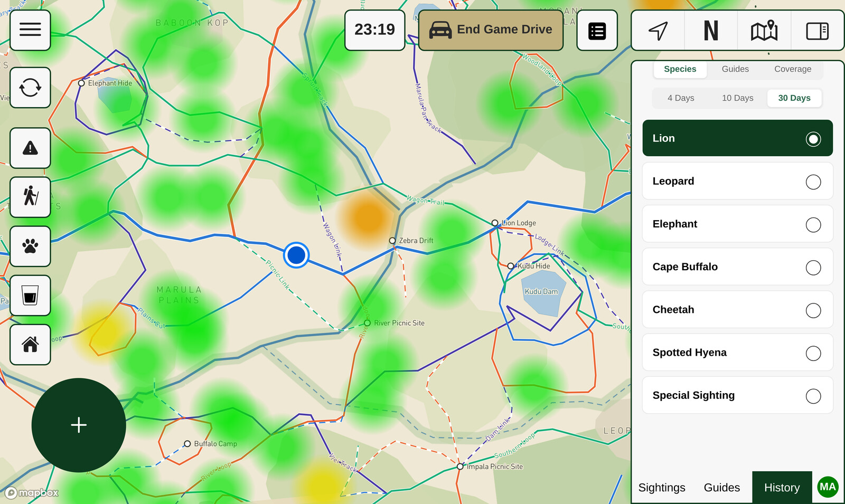Switch to the Species tab
This screenshot has width=845, height=504.
(x=680, y=69)
